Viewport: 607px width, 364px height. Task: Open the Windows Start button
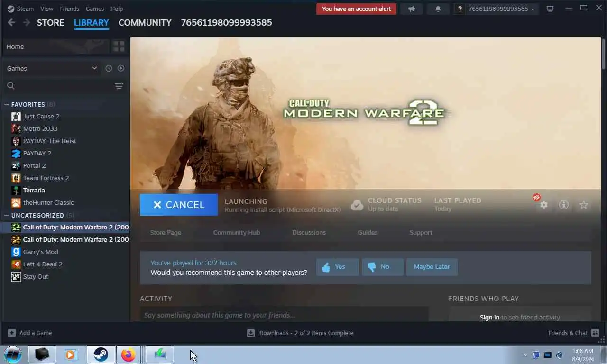[13, 355]
